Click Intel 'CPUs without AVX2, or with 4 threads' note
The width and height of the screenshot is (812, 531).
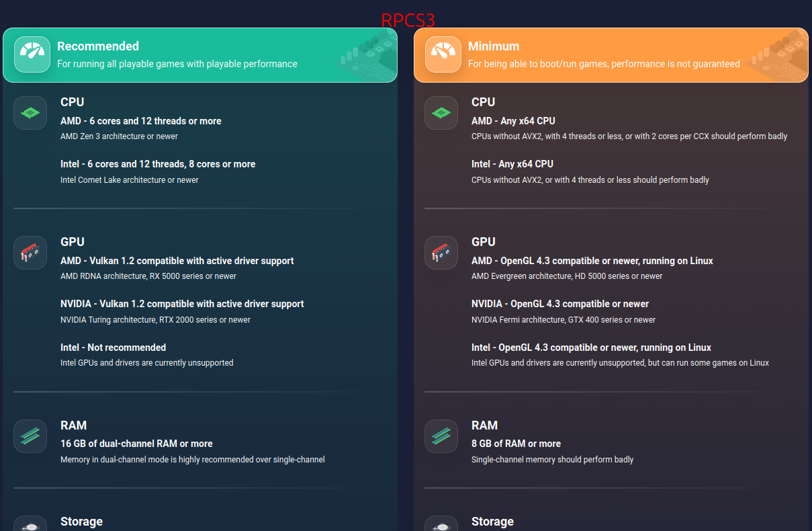click(590, 180)
